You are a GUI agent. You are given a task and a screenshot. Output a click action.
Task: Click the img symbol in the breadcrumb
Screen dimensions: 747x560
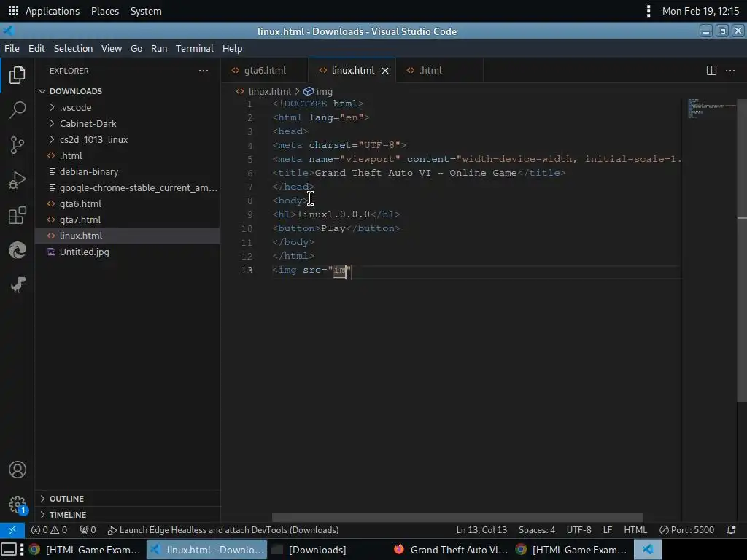pyautogui.click(x=318, y=91)
